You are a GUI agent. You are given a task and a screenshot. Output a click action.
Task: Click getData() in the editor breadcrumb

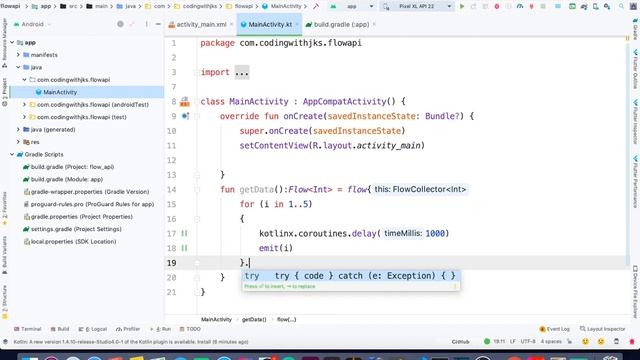[254, 320]
